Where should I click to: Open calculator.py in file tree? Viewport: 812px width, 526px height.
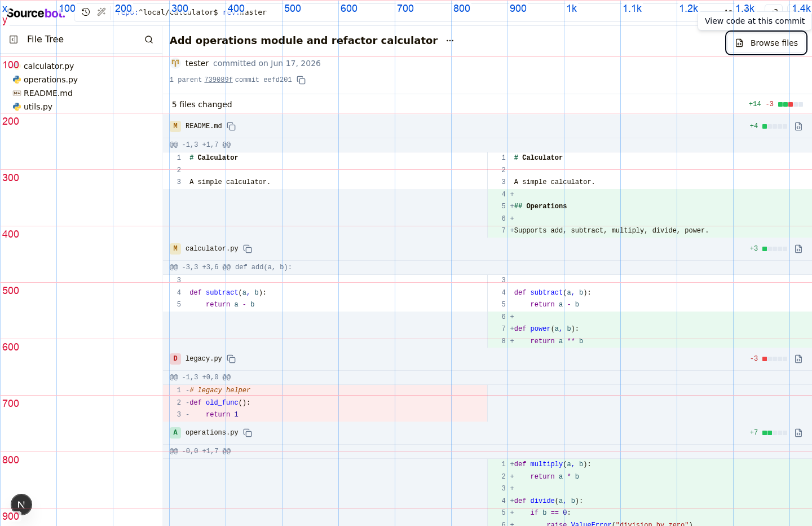[48, 66]
